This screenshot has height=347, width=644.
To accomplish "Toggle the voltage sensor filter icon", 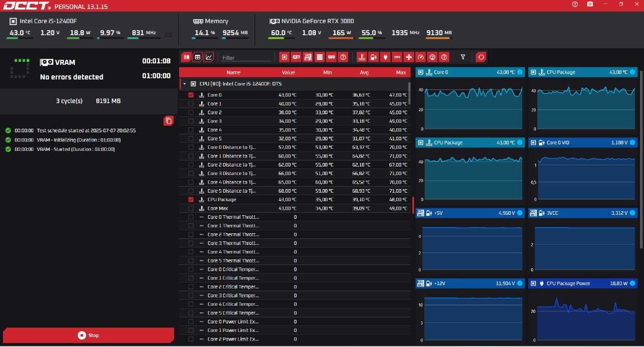I will pos(373,57).
